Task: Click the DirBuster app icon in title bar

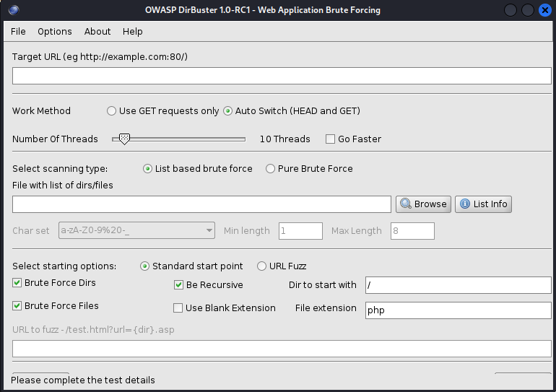Action: point(14,10)
